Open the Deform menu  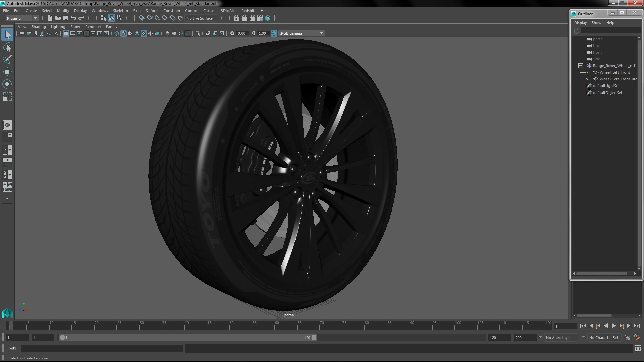click(x=152, y=11)
